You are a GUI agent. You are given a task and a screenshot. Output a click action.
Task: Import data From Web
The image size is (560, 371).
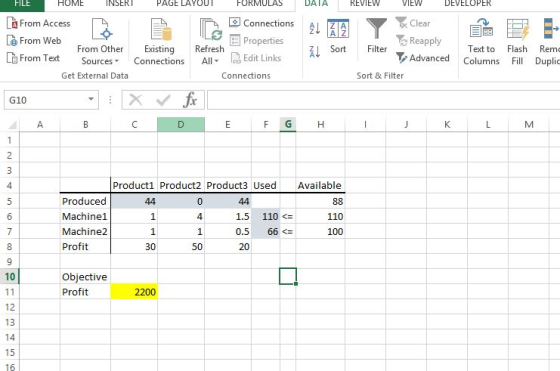(34, 41)
